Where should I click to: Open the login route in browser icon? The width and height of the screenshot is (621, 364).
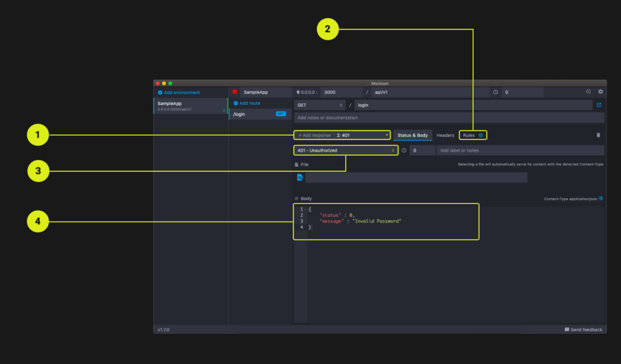tap(599, 105)
